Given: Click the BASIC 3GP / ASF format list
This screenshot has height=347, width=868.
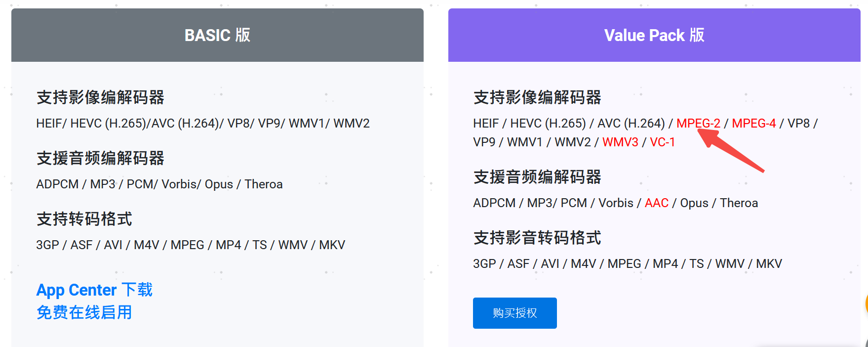Looking at the screenshot, I should pos(191,245).
